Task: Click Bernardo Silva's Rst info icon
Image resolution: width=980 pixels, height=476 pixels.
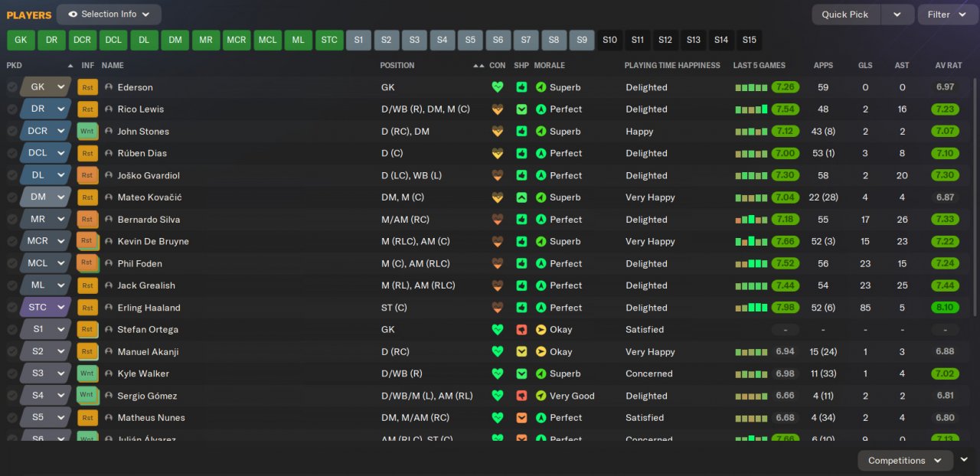Action: tap(87, 220)
